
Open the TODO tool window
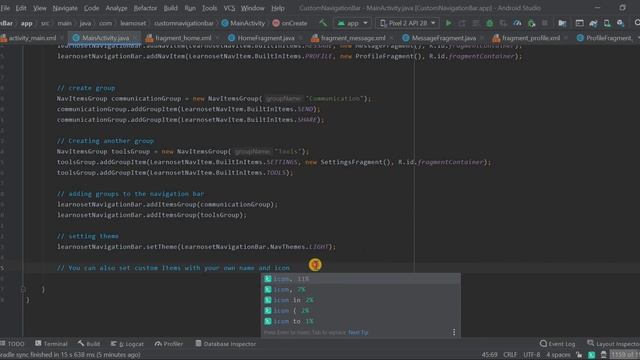pos(13,344)
